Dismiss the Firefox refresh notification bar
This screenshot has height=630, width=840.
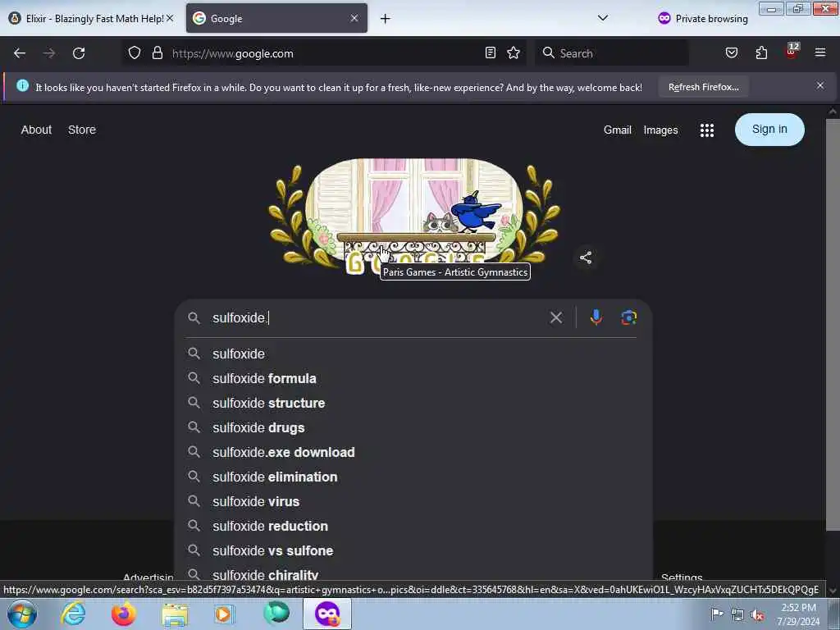[820, 85]
